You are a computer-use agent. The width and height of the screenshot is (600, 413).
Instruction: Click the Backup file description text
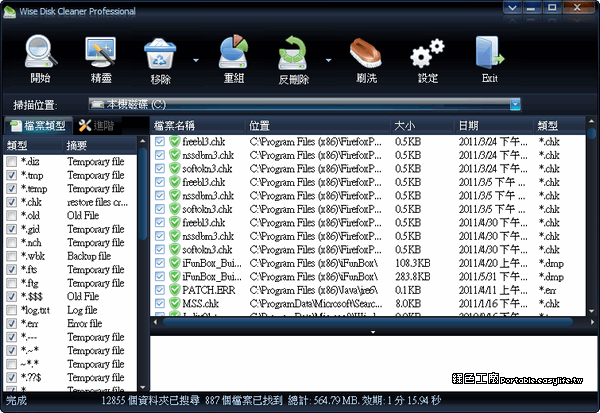tap(89, 256)
